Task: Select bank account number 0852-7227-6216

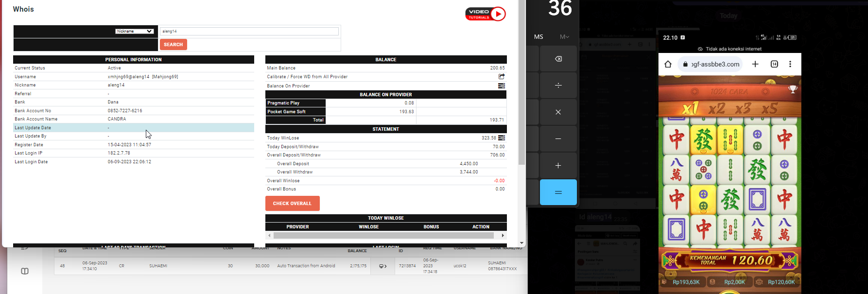Action: pos(125,111)
